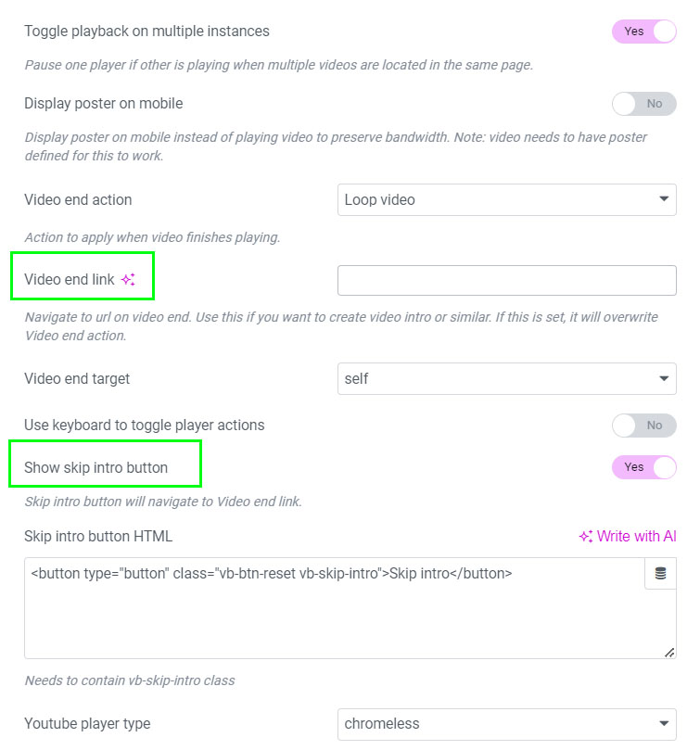Screen dimensions: 700x750
Task: Click the Show skip intro button label
Action: (x=96, y=467)
